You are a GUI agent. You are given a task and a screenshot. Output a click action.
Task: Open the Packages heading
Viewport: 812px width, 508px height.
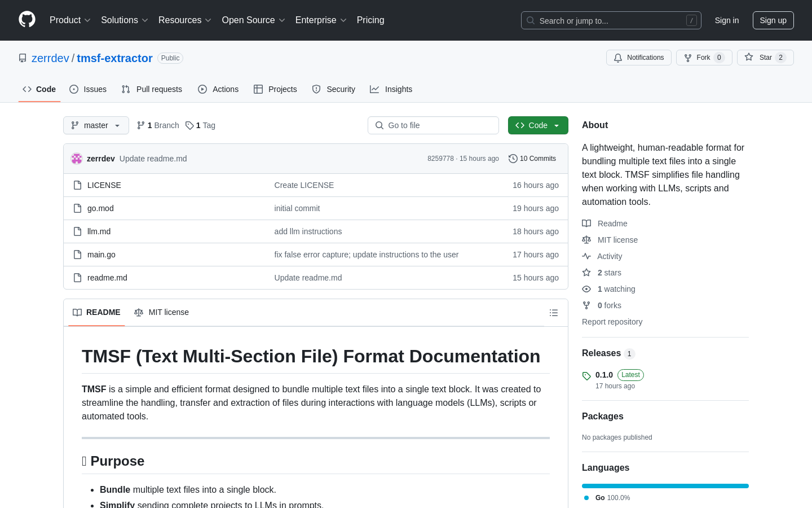[603, 417]
